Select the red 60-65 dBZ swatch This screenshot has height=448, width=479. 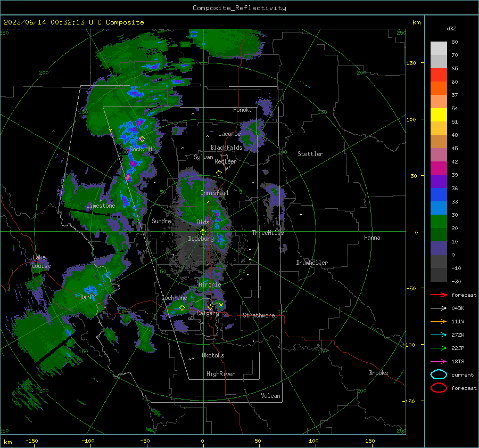pyautogui.click(x=439, y=75)
